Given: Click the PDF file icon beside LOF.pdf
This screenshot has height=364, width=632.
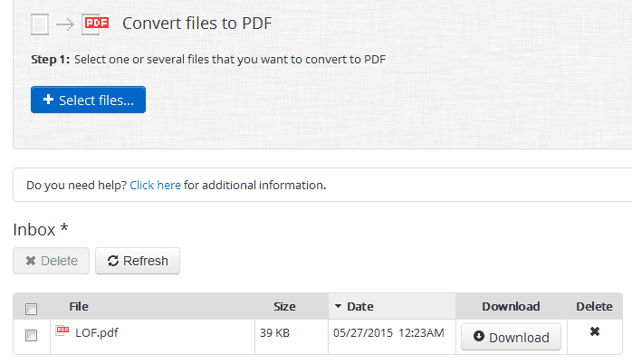Looking at the screenshot, I should pyautogui.click(x=62, y=330).
